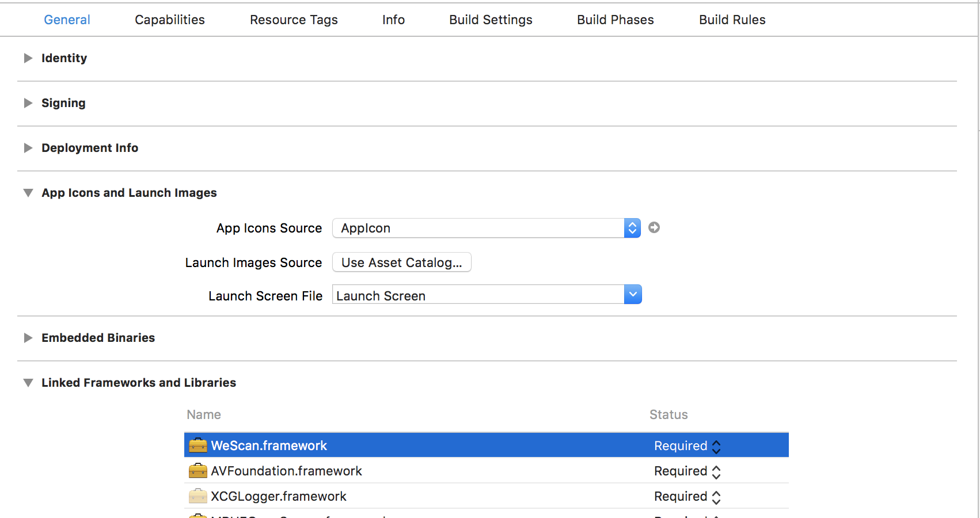
Task: Select the AVFoundation.framework row
Action: (x=487, y=471)
